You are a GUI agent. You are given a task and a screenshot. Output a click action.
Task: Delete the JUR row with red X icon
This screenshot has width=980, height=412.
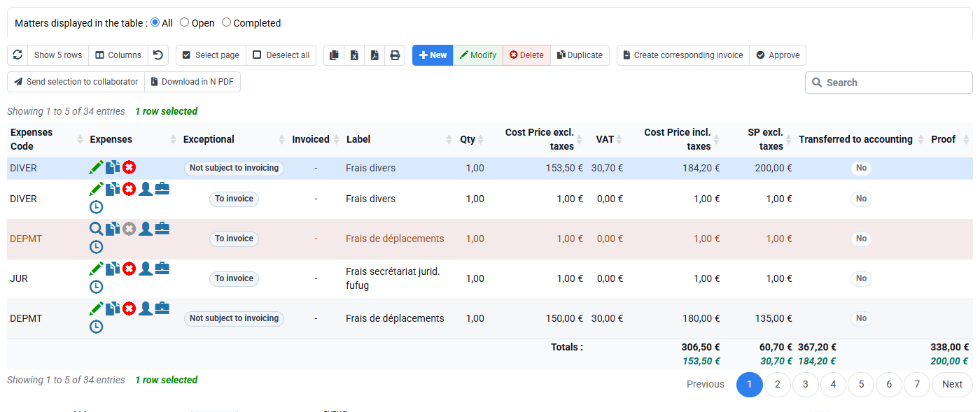(x=129, y=269)
